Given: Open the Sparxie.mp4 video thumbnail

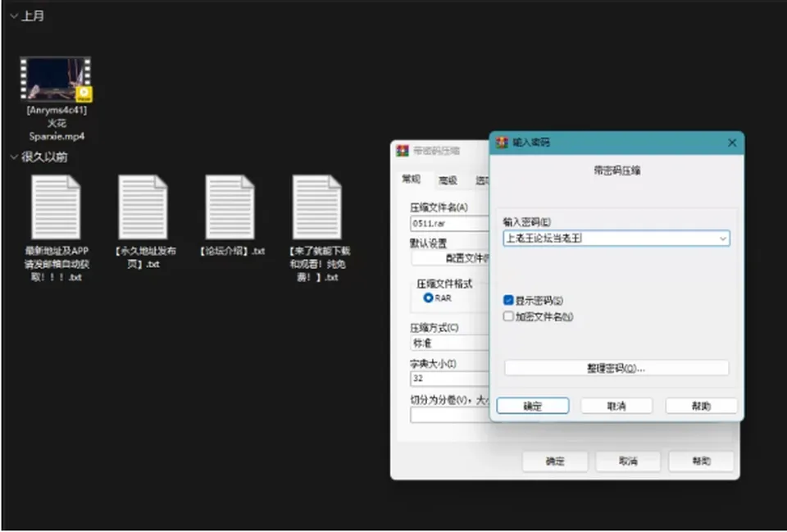Looking at the screenshot, I should (x=56, y=79).
